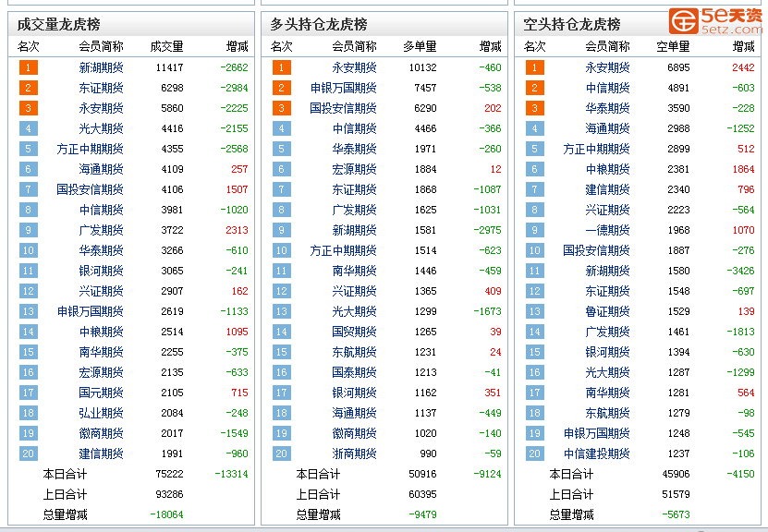
Task: Click 申银万国期货 in the 多头持仓龙虎榜 list
Action: pyautogui.click(x=344, y=88)
